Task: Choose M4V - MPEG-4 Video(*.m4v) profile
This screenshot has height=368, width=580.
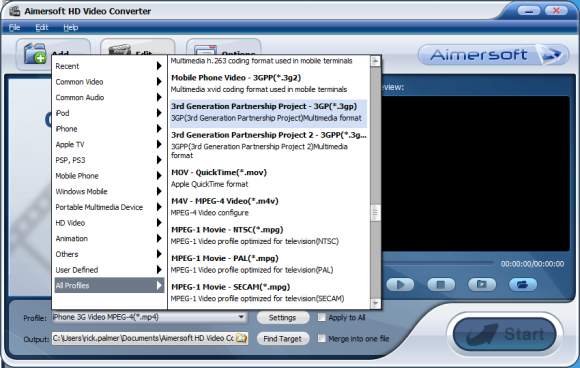Action: click(x=269, y=206)
